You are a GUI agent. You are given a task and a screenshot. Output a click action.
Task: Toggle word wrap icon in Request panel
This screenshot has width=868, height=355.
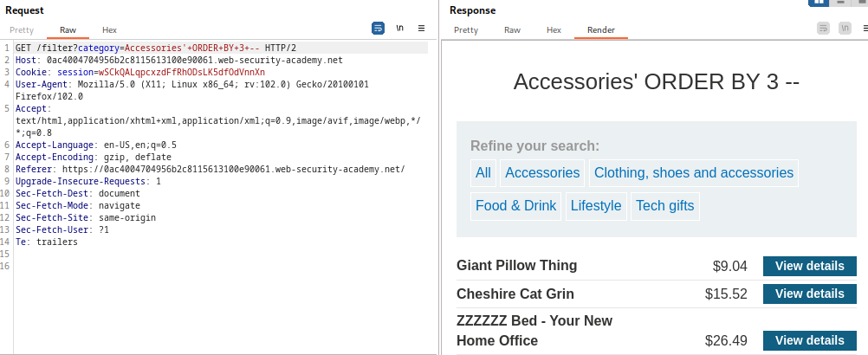tap(378, 29)
